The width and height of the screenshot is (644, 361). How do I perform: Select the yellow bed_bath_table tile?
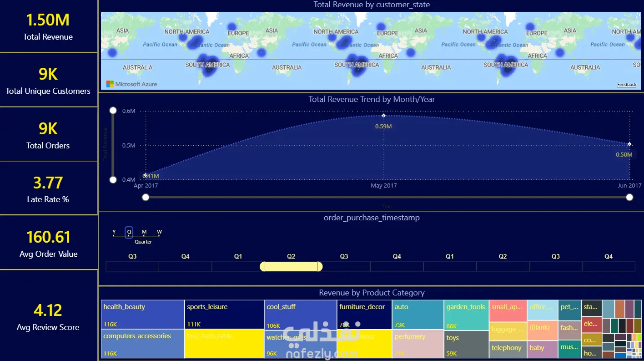[x=225, y=343]
